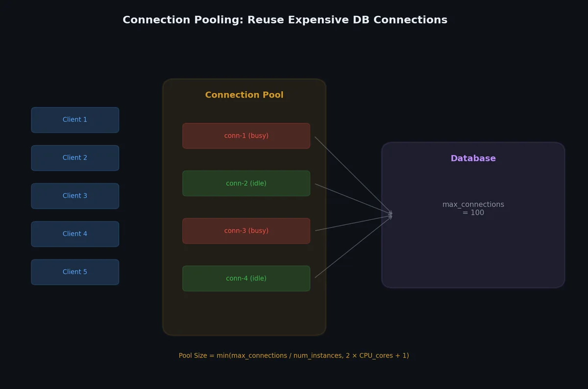The image size is (588, 389).
Task: Click the Database heading
Action: 473,158
